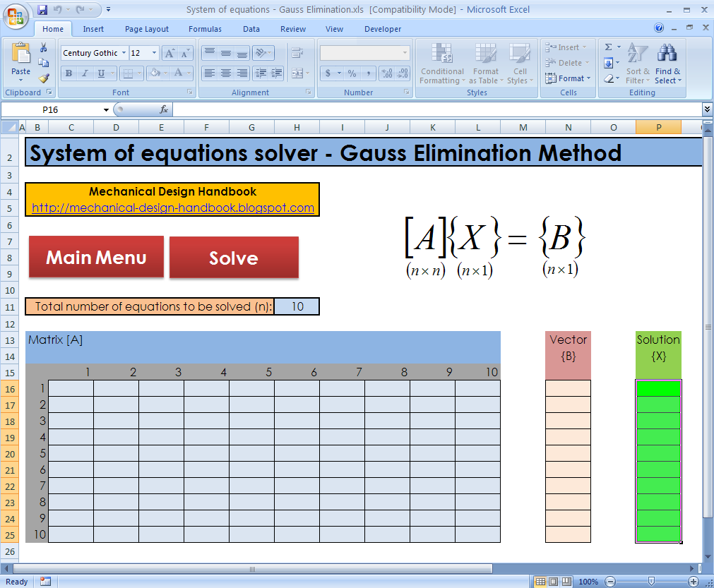Open the font size dropdown
Screen dimensions: 714x588
pos(153,52)
